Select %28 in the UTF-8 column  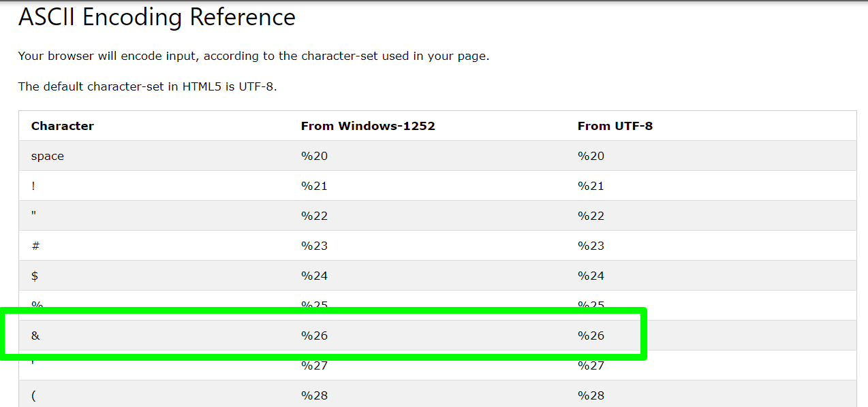(x=591, y=395)
